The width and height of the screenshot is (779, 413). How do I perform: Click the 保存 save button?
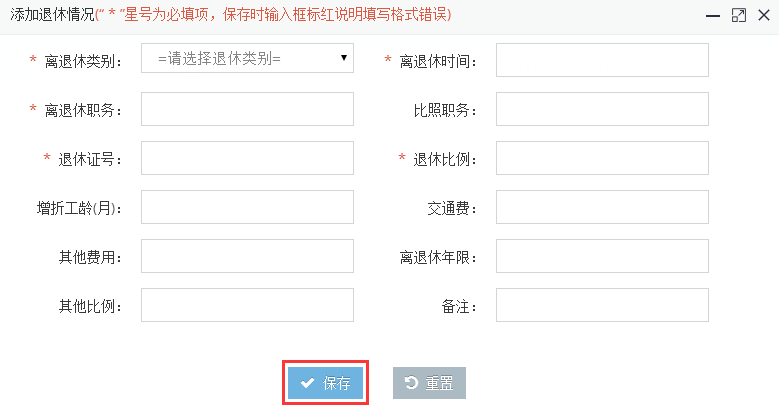(x=325, y=383)
